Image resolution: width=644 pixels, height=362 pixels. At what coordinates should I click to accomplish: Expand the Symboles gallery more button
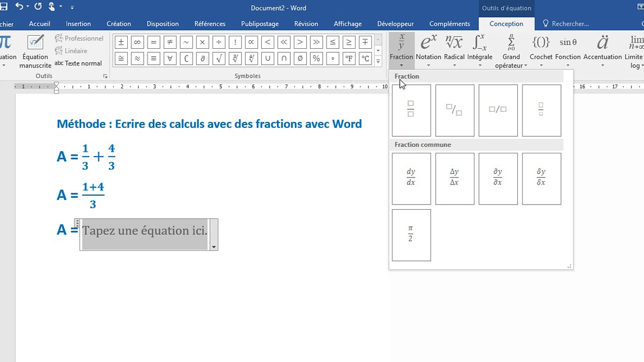[x=378, y=61]
